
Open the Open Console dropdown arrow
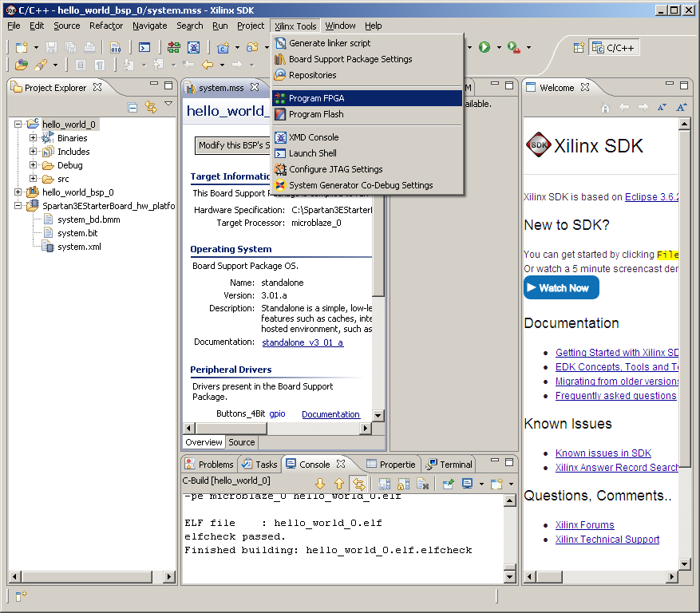[x=511, y=484]
